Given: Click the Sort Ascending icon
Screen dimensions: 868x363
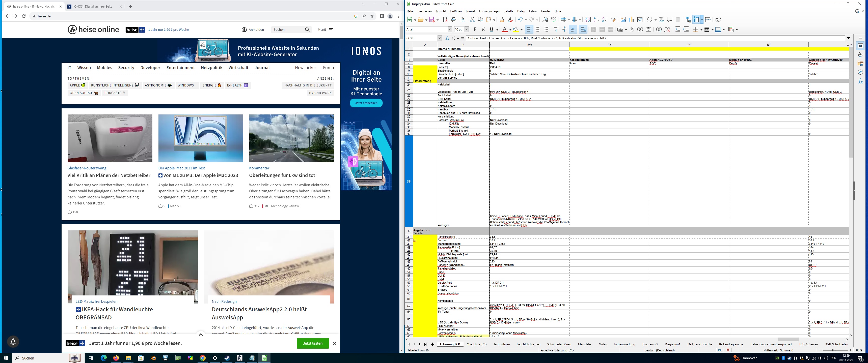Looking at the screenshot, I should tap(596, 19).
